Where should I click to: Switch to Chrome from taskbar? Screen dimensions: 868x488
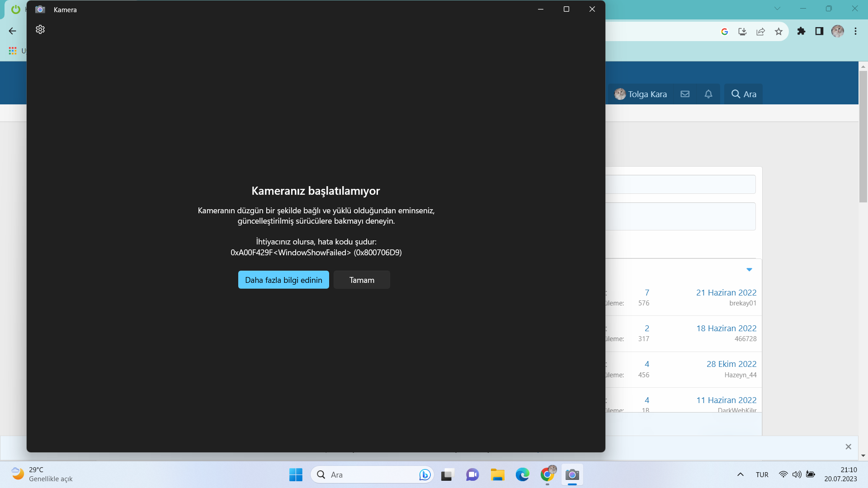[547, 475]
